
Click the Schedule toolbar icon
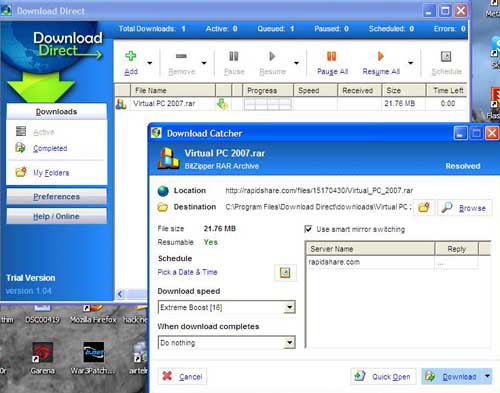pyautogui.click(x=446, y=56)
